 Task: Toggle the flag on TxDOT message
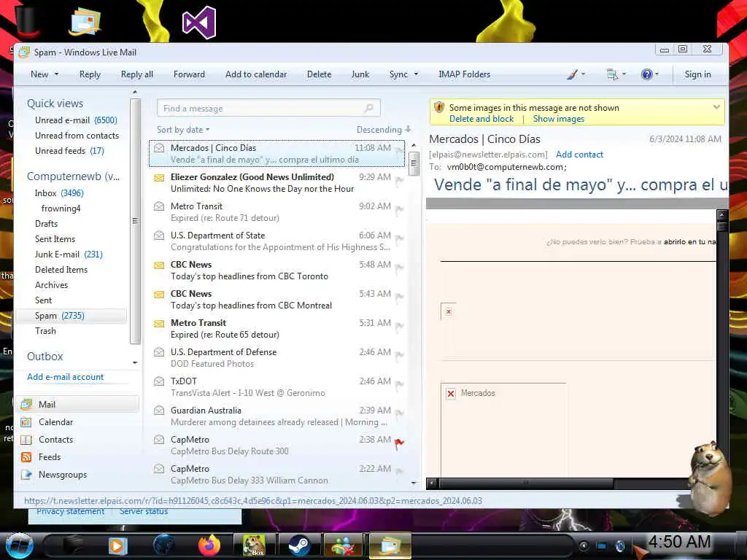tap(399, 385)
